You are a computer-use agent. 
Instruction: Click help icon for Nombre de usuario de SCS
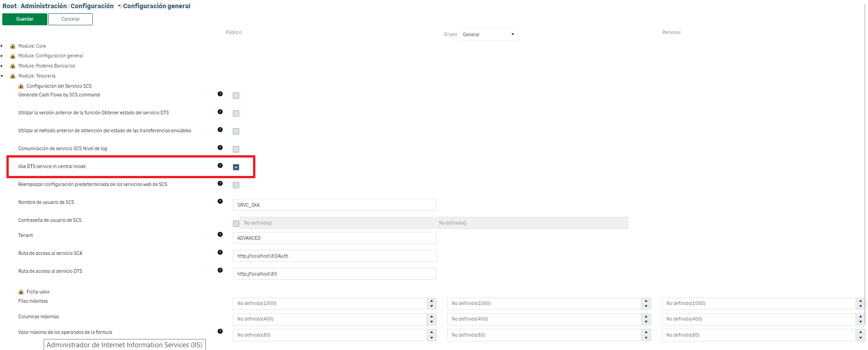pos(220,201)
